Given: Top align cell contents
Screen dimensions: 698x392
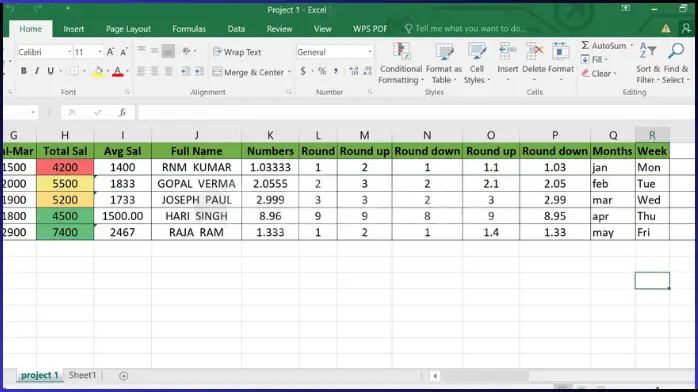Looking at the screenshot, I should coord(141,50).
